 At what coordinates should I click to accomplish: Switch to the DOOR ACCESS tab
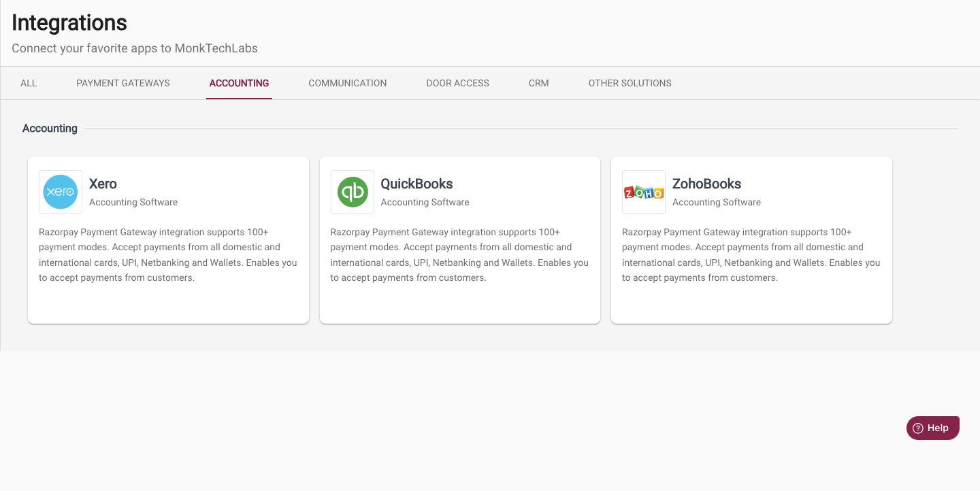(457, 83)
